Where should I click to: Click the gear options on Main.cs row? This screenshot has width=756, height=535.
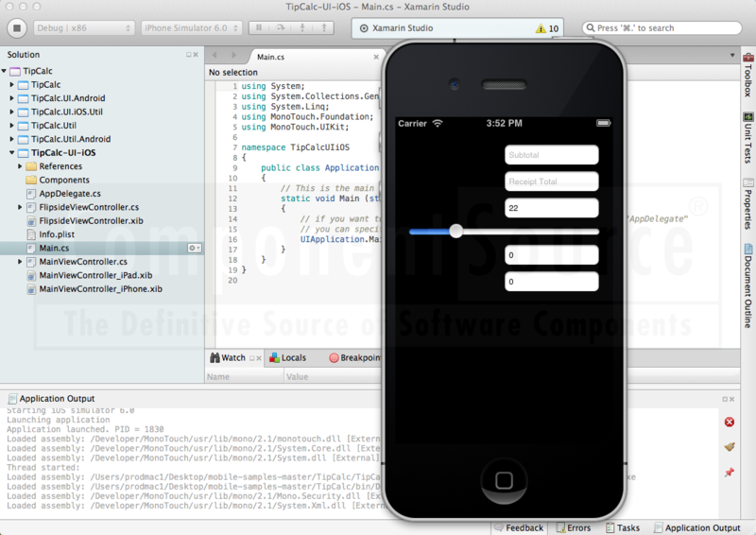(195, 248)
